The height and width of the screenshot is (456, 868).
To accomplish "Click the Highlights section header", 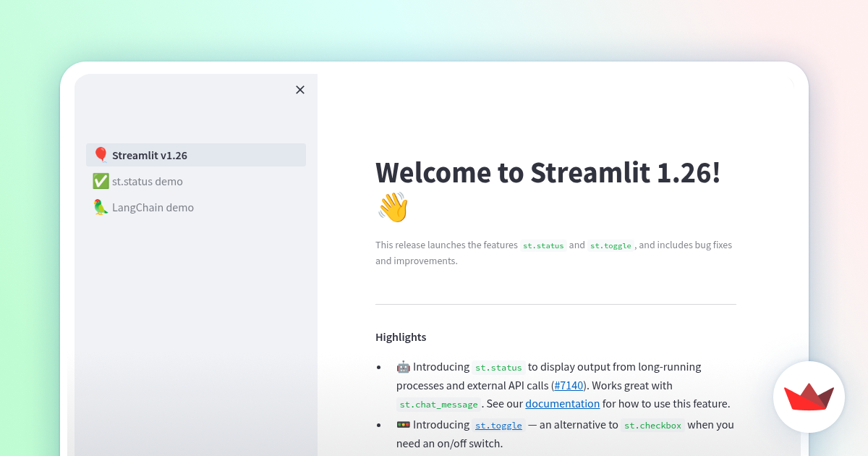I will (401, 337).
